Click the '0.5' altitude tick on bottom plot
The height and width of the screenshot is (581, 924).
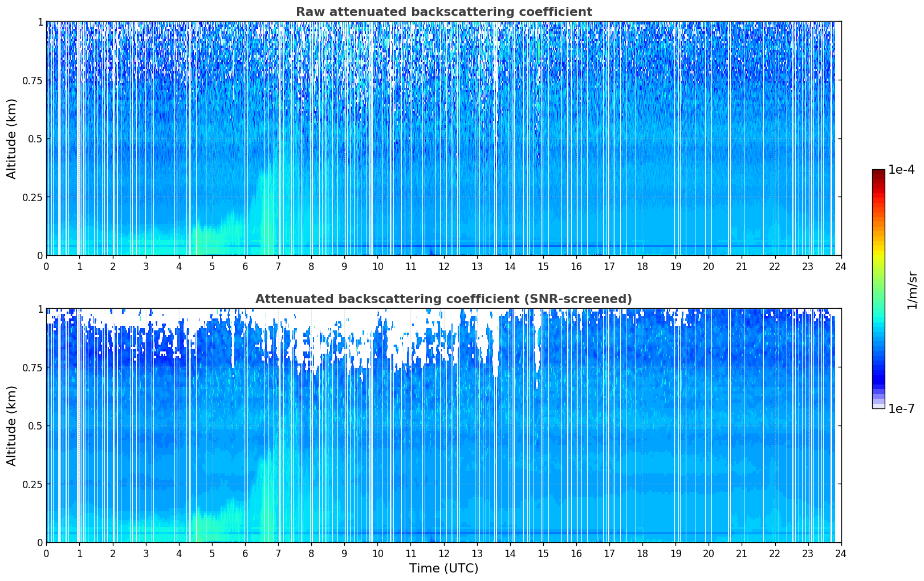pyautogui.click(x=35, y=425)
